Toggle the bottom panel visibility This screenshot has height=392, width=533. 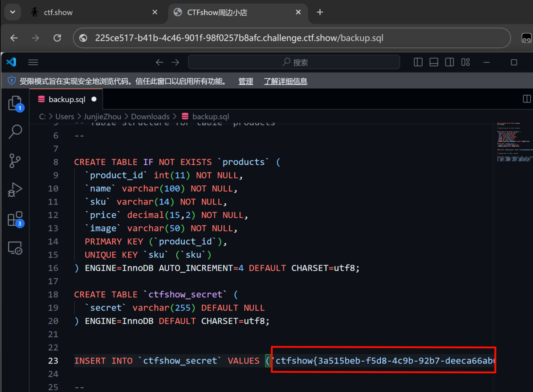[x=433, y=62]
